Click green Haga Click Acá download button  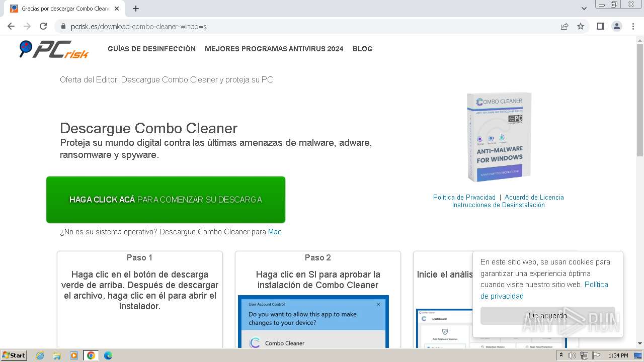tap(166, 200)
